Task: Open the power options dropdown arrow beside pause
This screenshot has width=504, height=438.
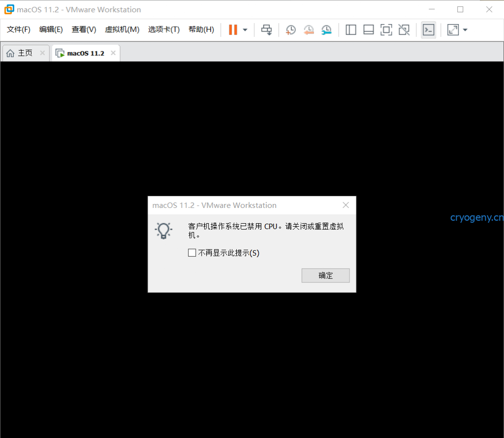Action: pos(245,30)
